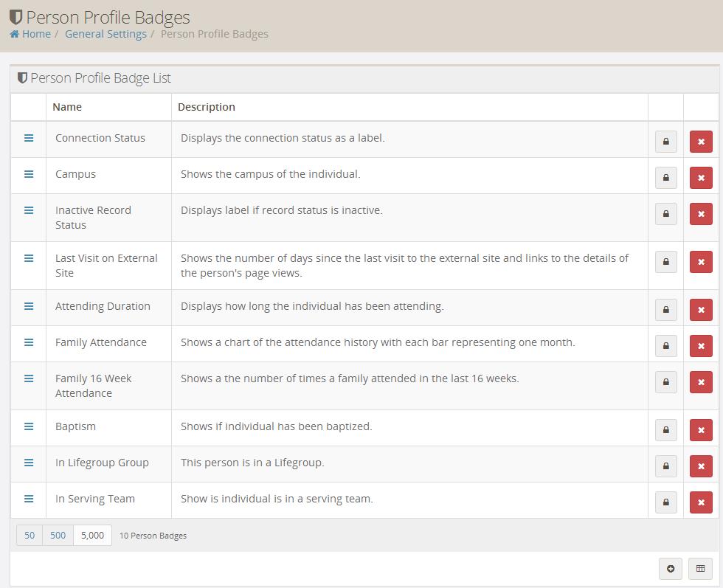Click the Name column header
Viewport: 723px width, 588px height.
[x=67, y=107]
